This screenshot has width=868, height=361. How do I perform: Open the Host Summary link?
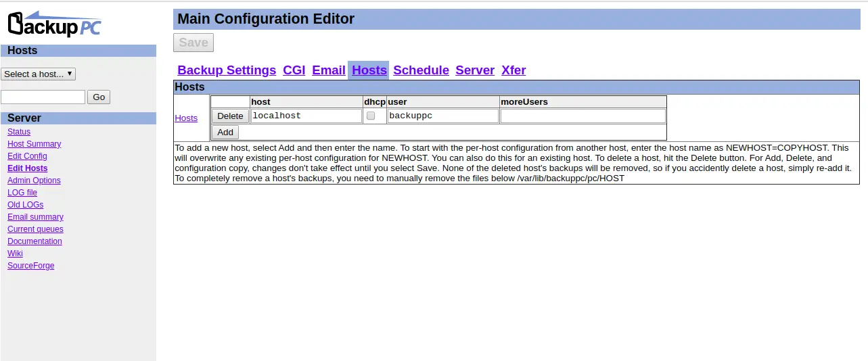(x=34, y=144)
